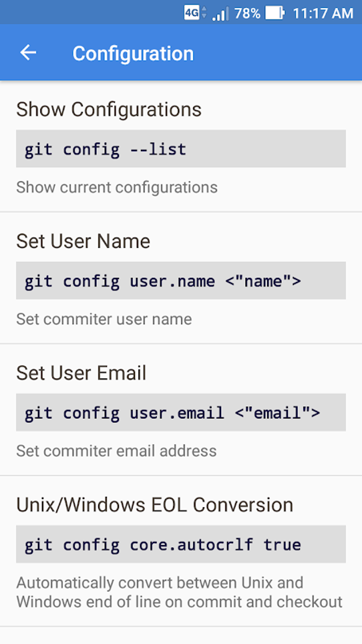Tap the Set commiter user name description

coord(104,319)
